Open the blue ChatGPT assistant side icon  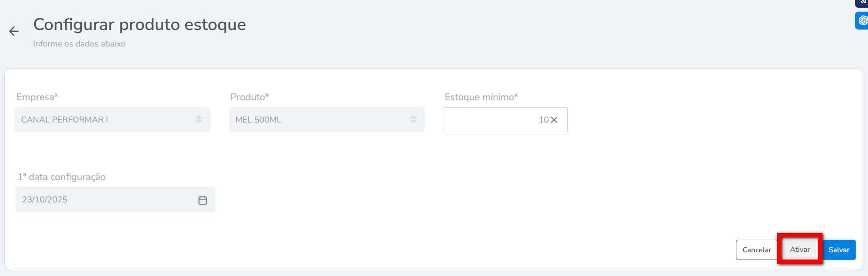pos(862,20)
